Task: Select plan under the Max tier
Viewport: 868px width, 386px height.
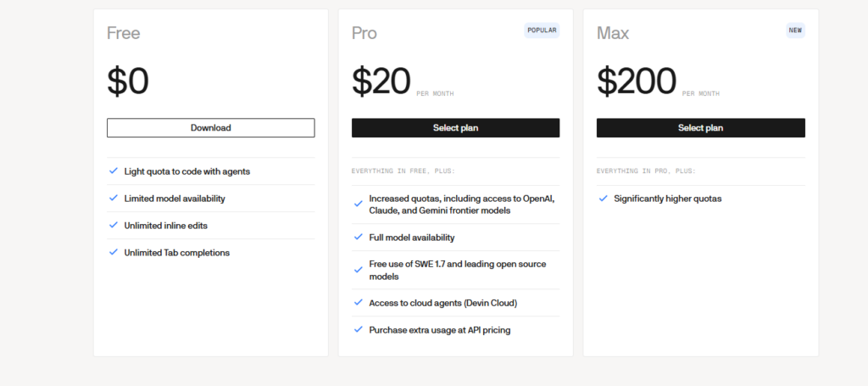Action: (x=701, y=128)
